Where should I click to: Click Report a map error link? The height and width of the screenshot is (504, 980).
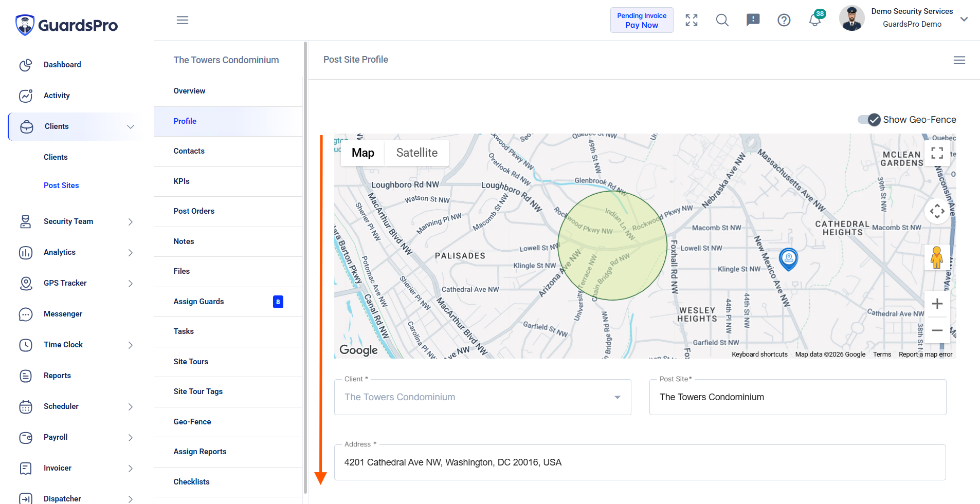click(925, 354)
